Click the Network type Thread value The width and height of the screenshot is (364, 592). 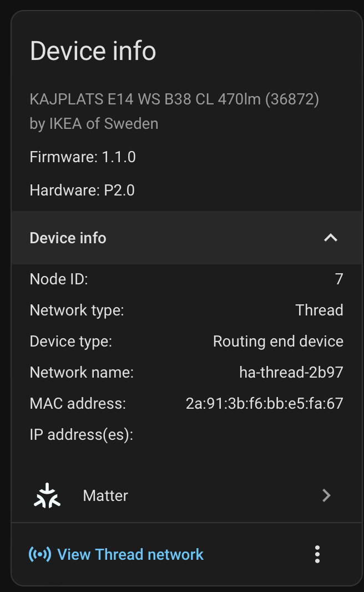point(319,310)
